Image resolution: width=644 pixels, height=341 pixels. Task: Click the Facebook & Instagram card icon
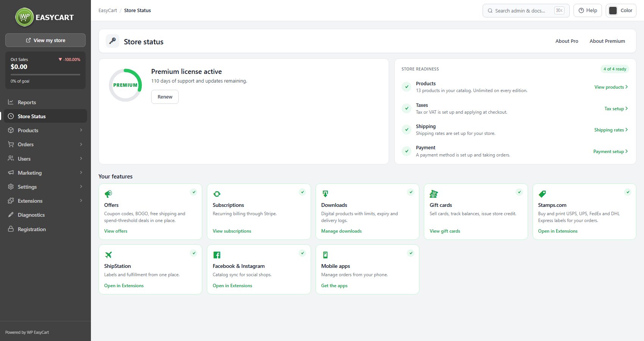217,255
